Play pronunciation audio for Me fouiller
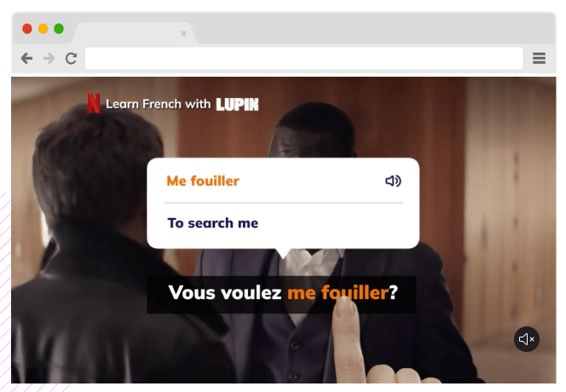Viewport: 566px width, 392px height. tap(393, 181)
